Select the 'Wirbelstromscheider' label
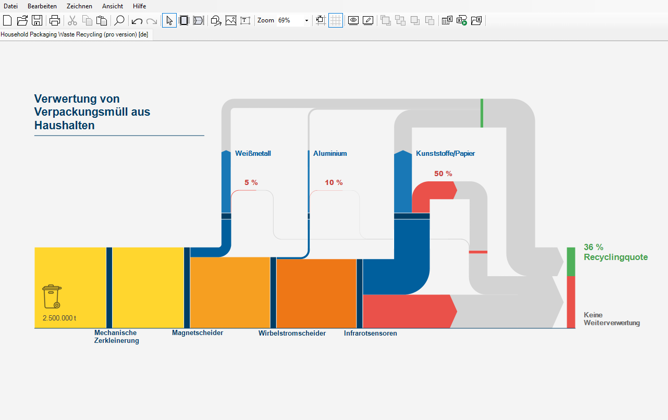 (x=292, y=333)
